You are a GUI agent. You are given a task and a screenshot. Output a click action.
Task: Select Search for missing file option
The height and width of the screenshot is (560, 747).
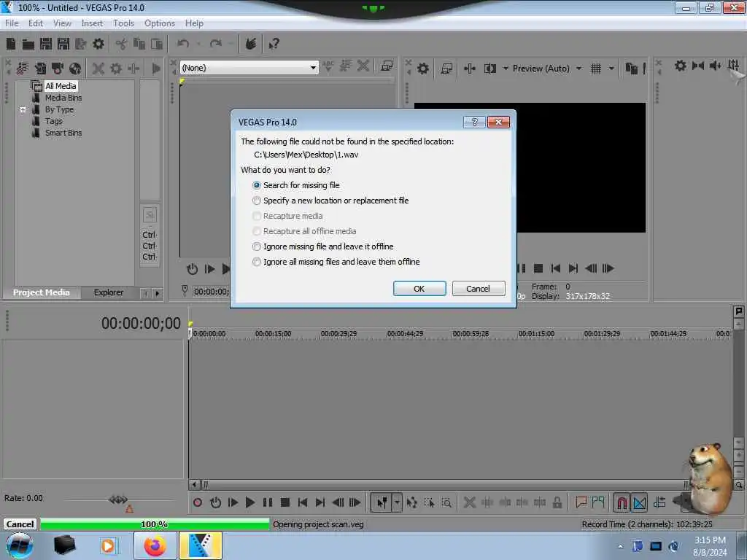pos(296,185)
